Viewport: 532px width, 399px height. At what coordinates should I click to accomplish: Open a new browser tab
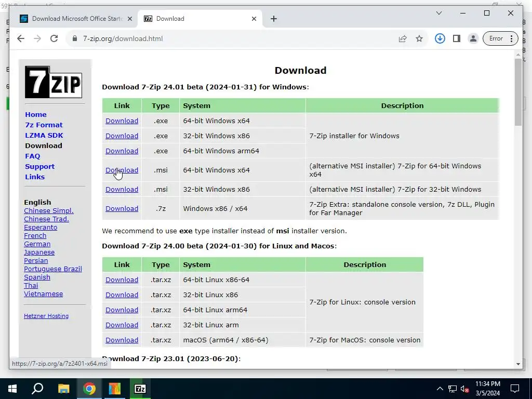pyautogui.click(x=274, y=19)
